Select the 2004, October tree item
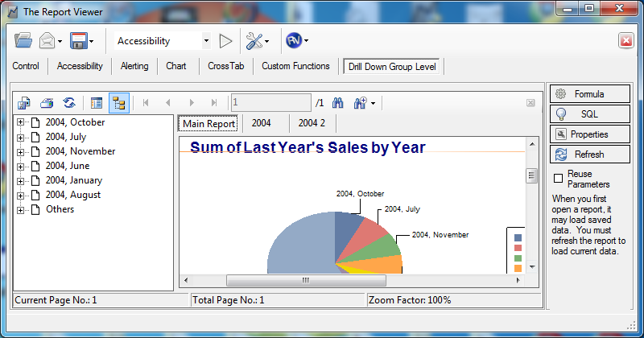The height and width of the screenshot is (338, 644). pos(75,122)
